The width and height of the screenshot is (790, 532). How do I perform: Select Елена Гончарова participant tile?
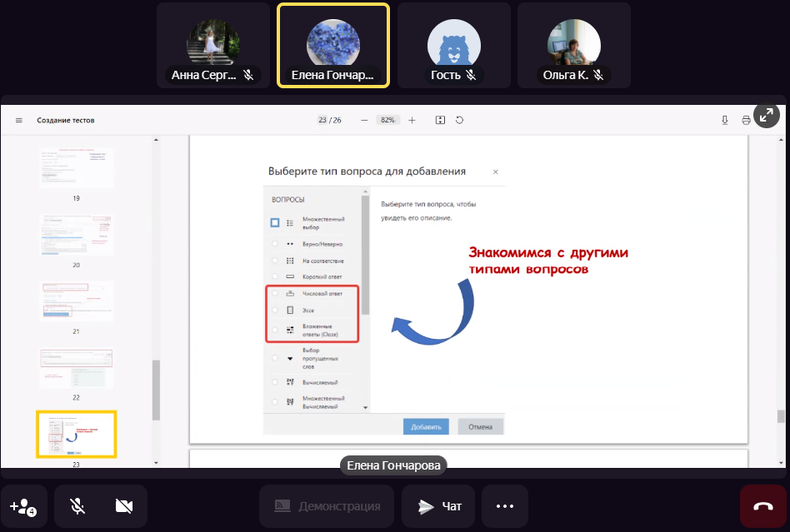pyautogui.click(x=332, y=46)
